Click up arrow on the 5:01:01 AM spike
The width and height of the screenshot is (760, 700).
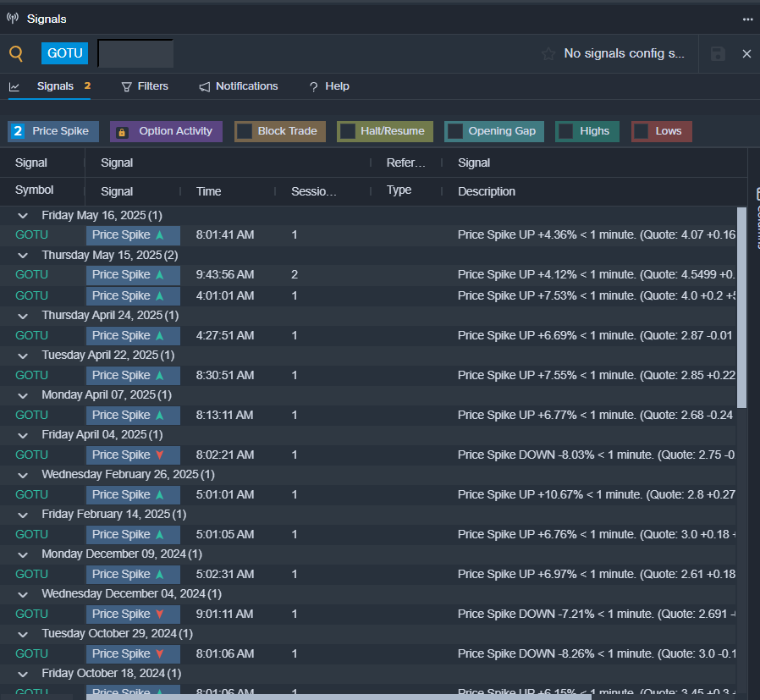pos(159,495)
